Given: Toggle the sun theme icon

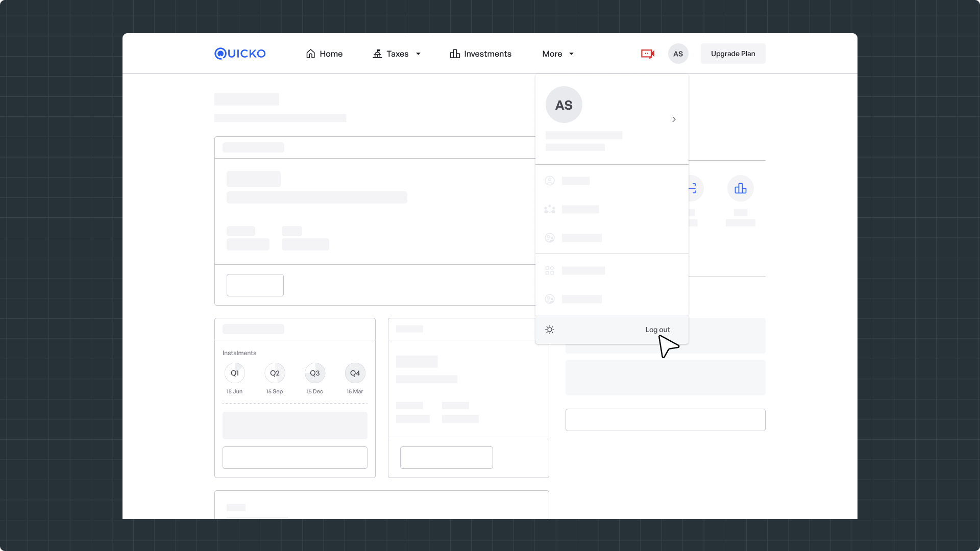Looking at the screenshot, I should (550, 330).
